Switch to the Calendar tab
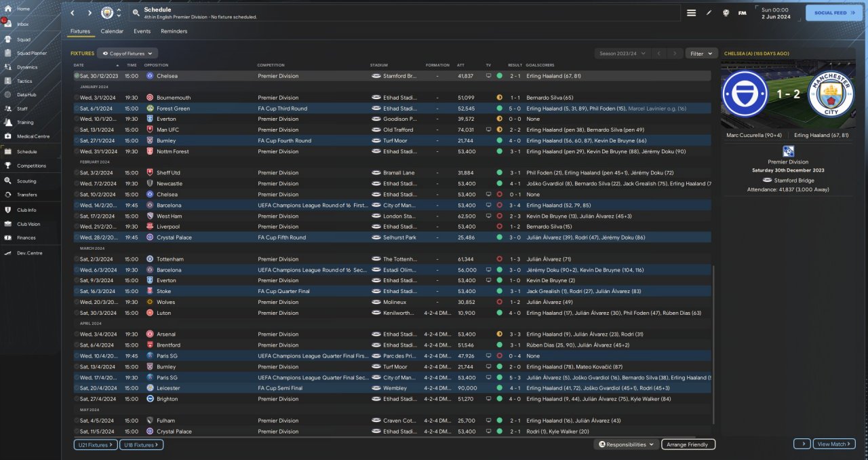 [x=112, y=31]
